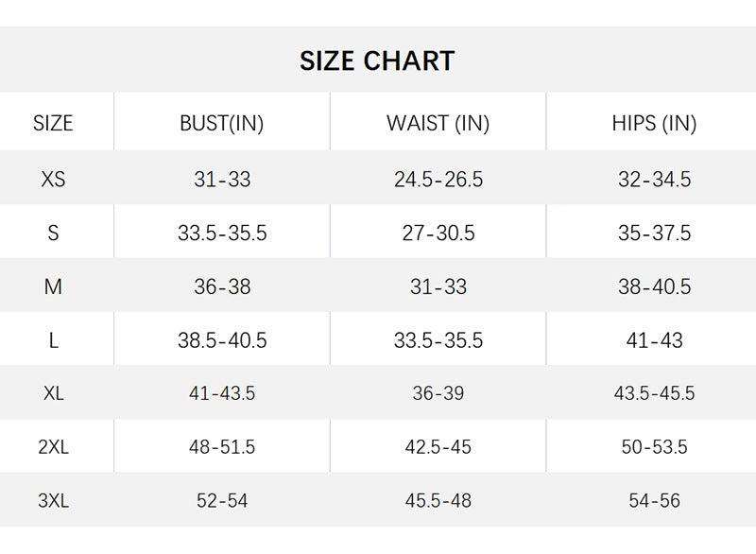The height and width of the screenshot is (554, 756).
Task: Select the 2XL size row label
Action: tap(53, 447)
